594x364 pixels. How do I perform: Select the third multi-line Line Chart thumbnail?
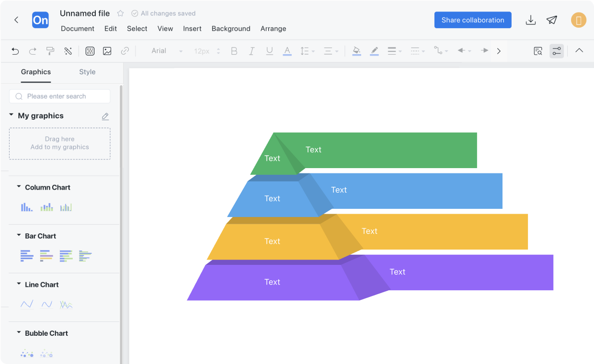pyautogui.click(x=66, y=304)
